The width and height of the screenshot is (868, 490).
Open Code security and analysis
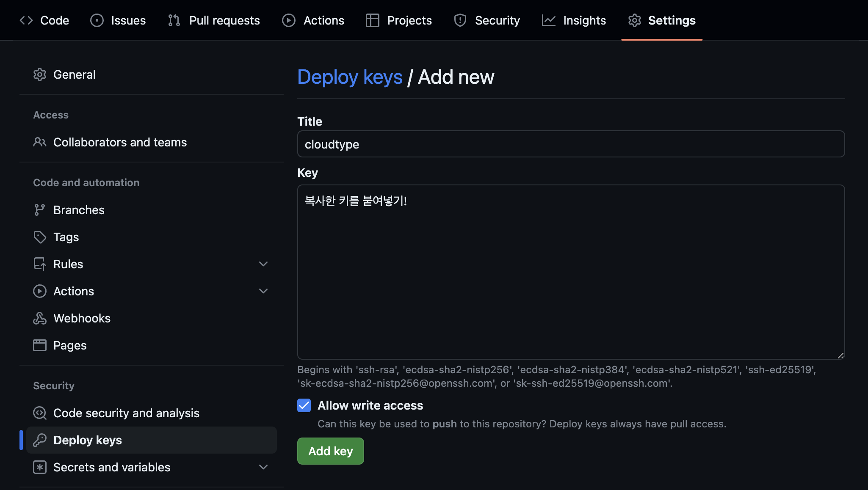tap(151, 413)
